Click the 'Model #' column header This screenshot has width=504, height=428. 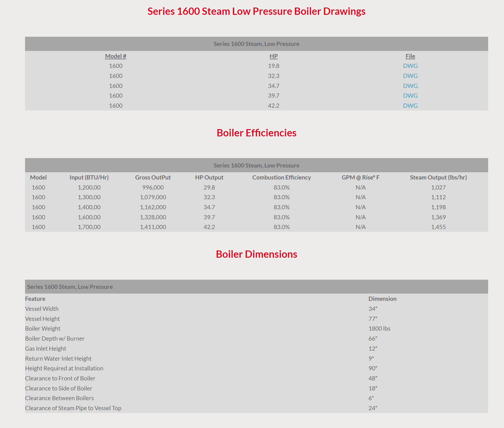115,56
